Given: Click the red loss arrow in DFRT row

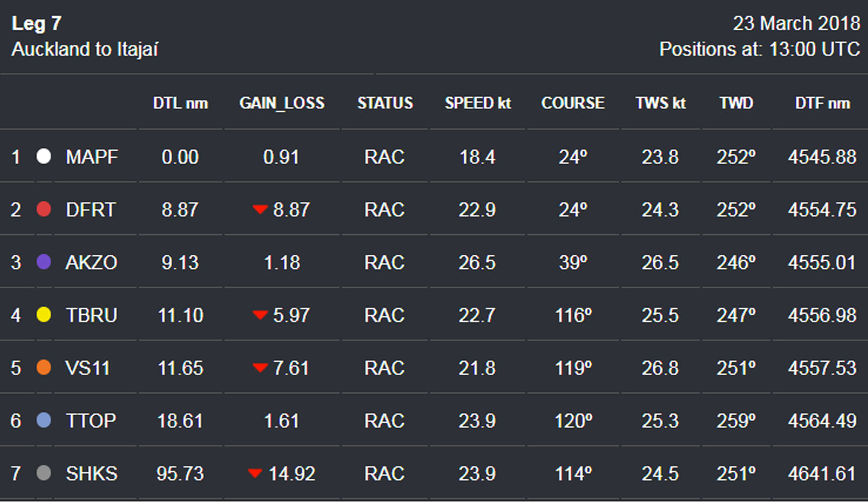Looking at the screenshot, I should coord(260,209).
